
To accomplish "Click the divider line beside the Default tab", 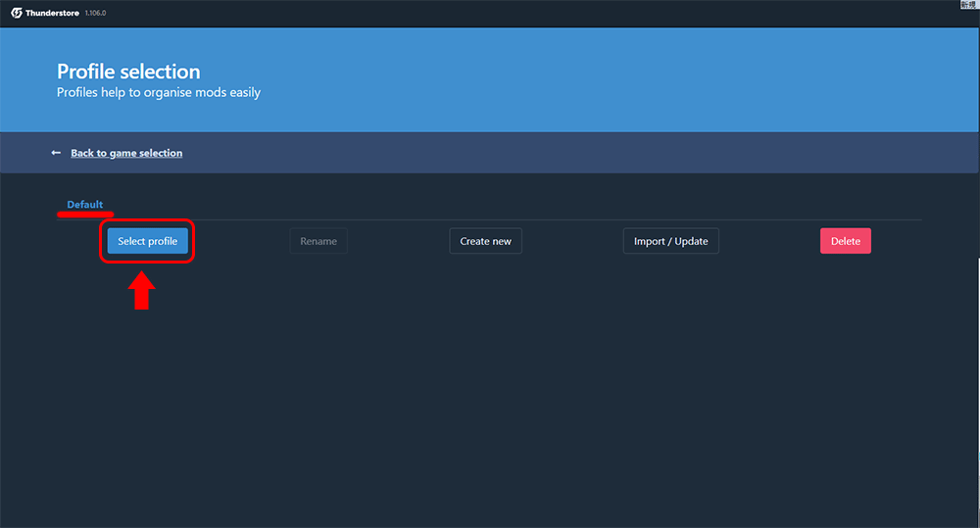I will [x=490, y=219].
